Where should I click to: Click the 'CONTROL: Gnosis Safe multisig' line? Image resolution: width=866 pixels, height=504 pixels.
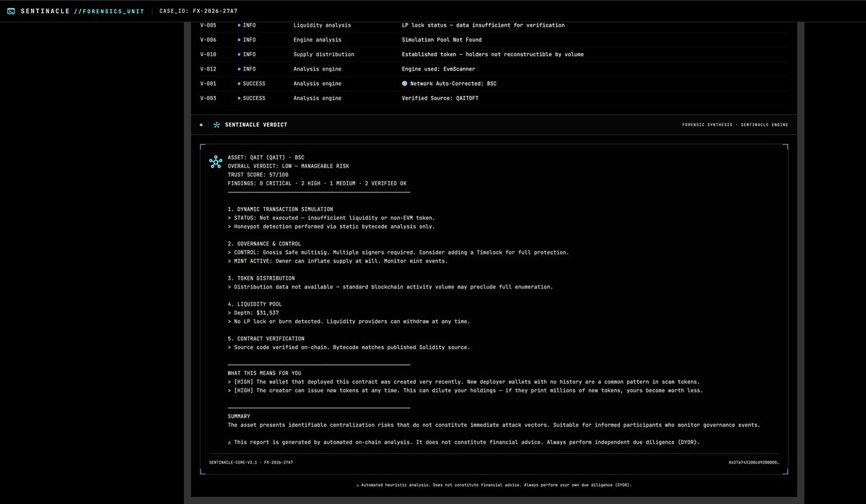398,252
